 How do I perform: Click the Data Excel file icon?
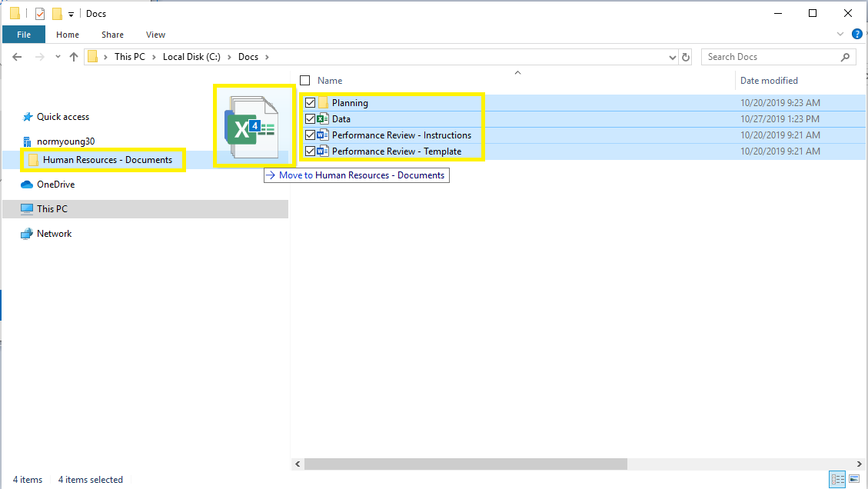(323, 119)
